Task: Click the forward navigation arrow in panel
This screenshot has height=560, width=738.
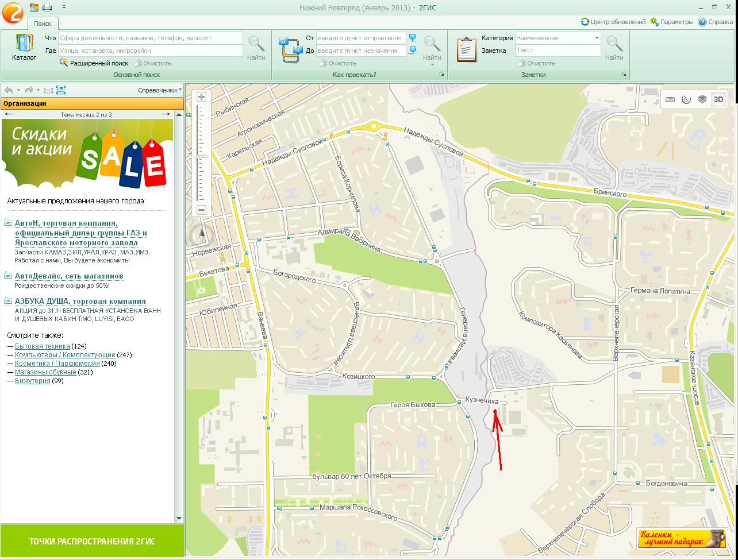Action: [x=29, y=90]
